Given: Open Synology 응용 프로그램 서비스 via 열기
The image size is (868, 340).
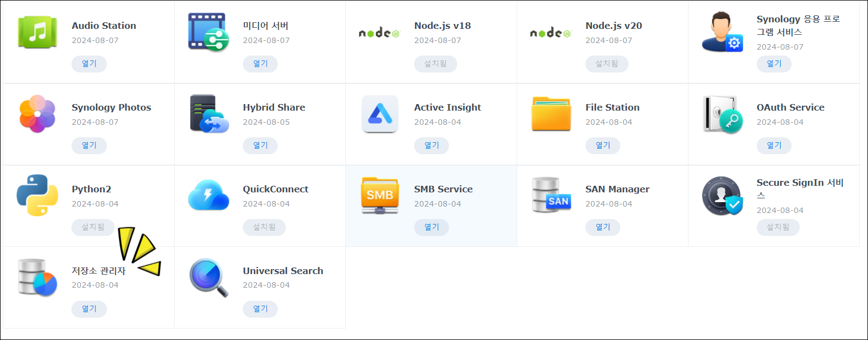Looking at the screenshot, I should coord(774,64).
